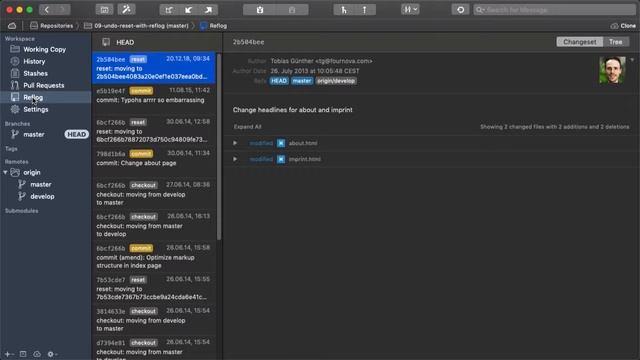640x360 pixels.
Task: Click the Submodules section header
Action: 21,211
